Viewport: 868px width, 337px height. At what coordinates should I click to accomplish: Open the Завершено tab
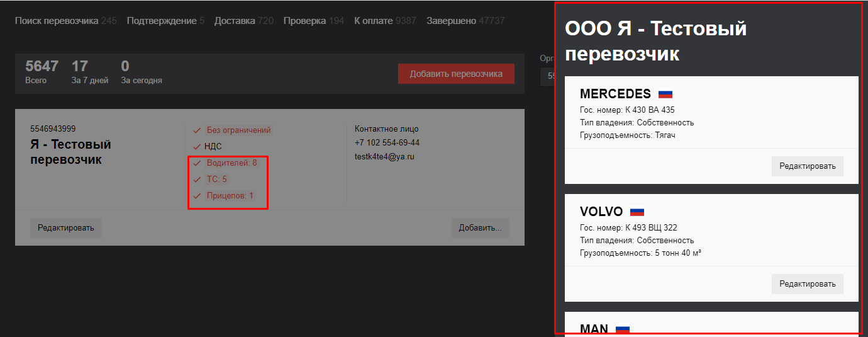465,21
